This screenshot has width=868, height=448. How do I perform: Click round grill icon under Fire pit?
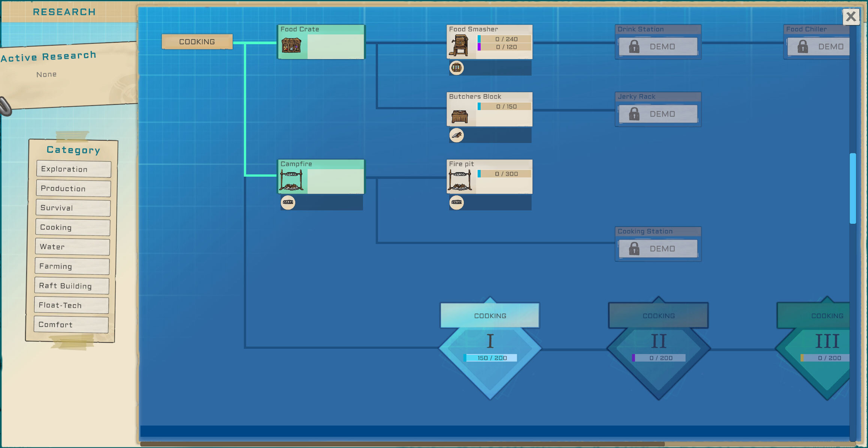456,202
